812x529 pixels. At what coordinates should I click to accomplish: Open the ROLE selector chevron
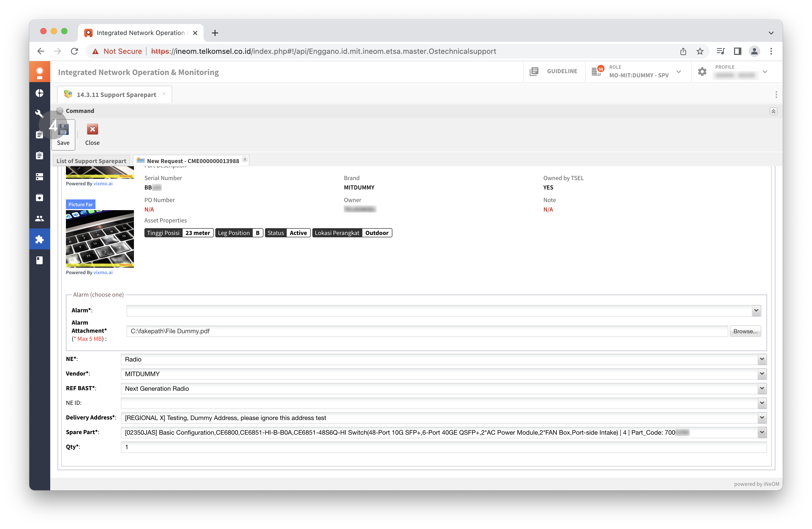[x=679, y=72]
